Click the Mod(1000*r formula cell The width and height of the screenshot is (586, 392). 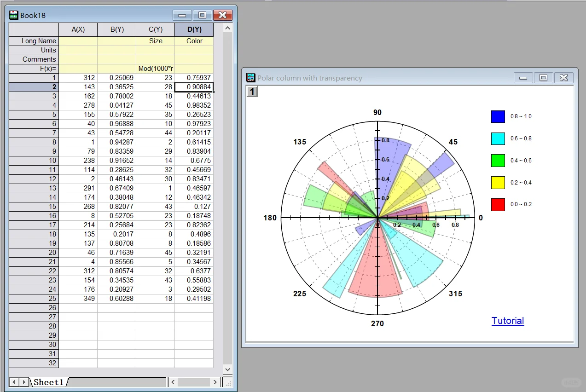coord(156,69)
